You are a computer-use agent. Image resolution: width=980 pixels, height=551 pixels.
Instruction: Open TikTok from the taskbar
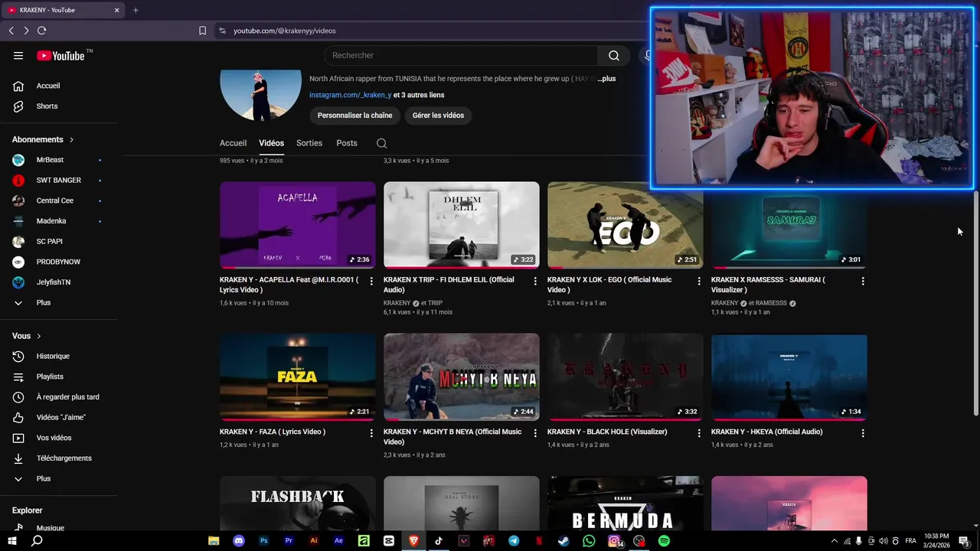coord(439,540)
